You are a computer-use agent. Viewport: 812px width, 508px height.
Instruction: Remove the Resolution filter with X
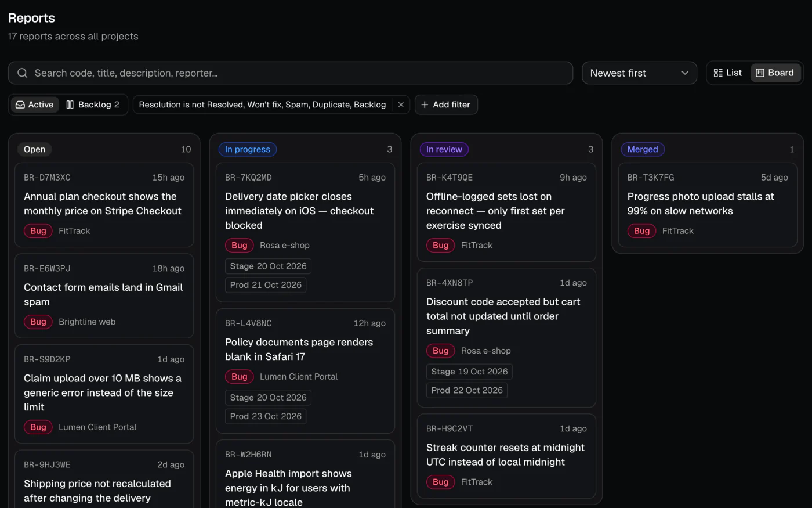tap(401, 105)
